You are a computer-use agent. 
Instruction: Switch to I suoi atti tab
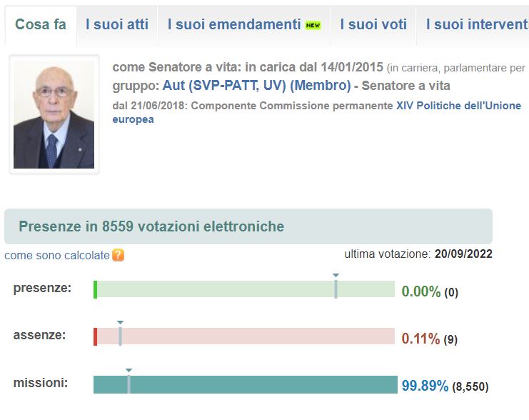point(117,24)
